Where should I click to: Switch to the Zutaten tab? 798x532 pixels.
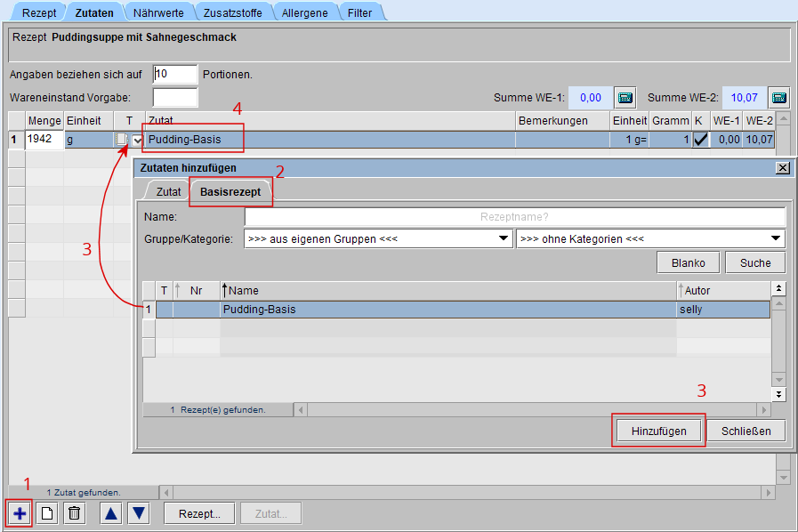pyautogui.click(x=94, y=12)
